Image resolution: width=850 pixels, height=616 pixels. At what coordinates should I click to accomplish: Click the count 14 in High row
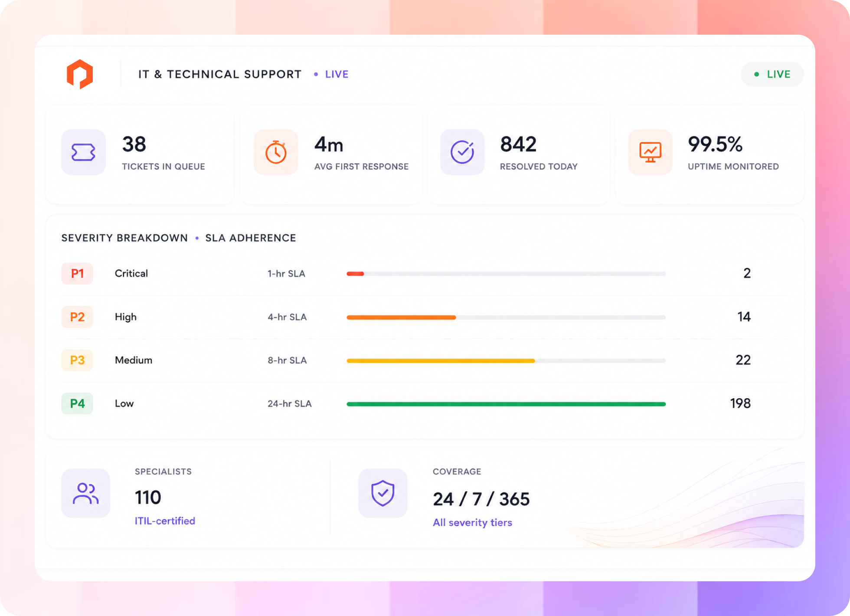[x=744, y=317]
